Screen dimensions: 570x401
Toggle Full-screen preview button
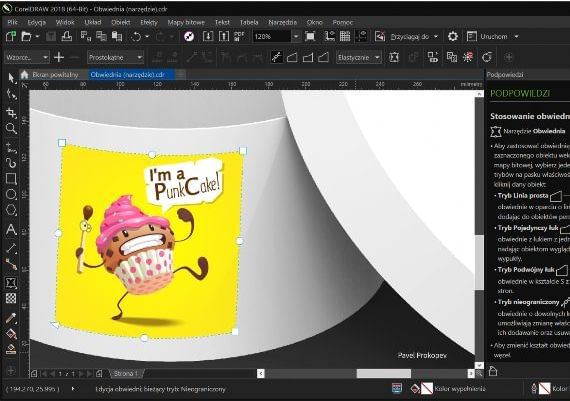point(310,36)
